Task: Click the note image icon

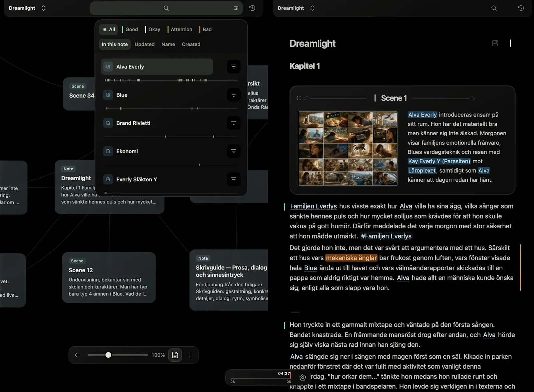Action: 495,43
